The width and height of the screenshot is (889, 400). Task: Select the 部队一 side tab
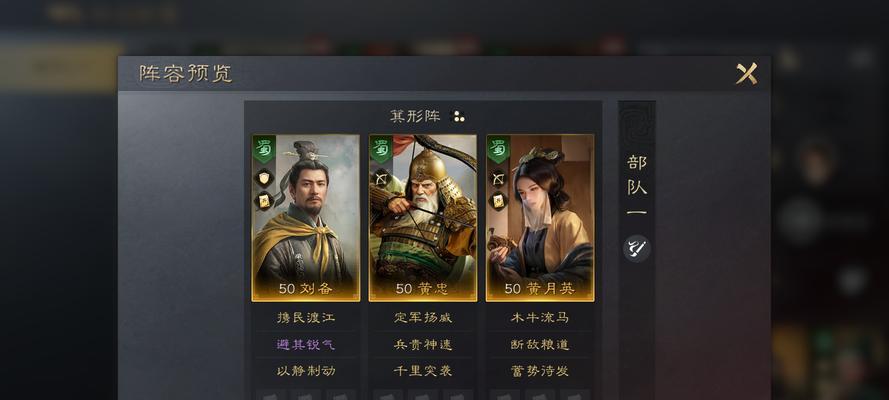[x=637, y=187]
